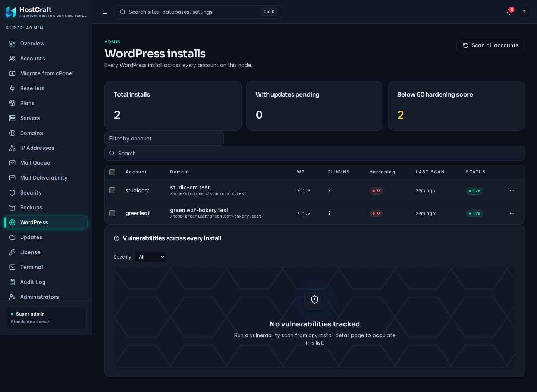The height and width of the screenshot is (392, 537).
Task: Click the Accounts people icon
Action: [x=12, y=59]
